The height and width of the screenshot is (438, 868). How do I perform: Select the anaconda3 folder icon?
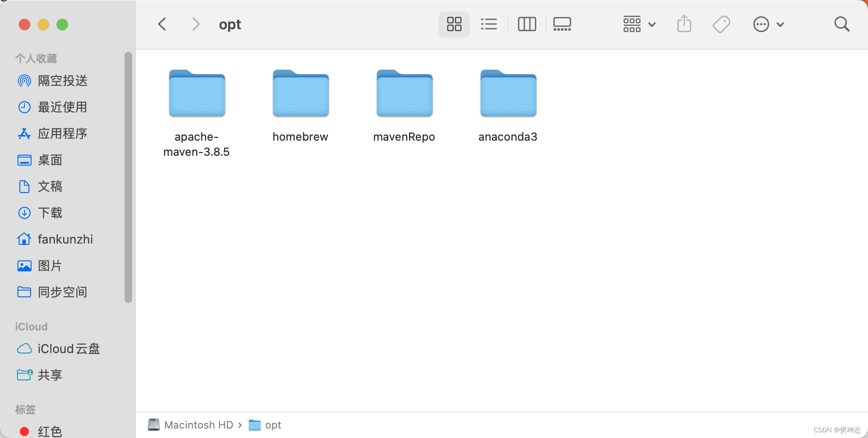point(509,93)
